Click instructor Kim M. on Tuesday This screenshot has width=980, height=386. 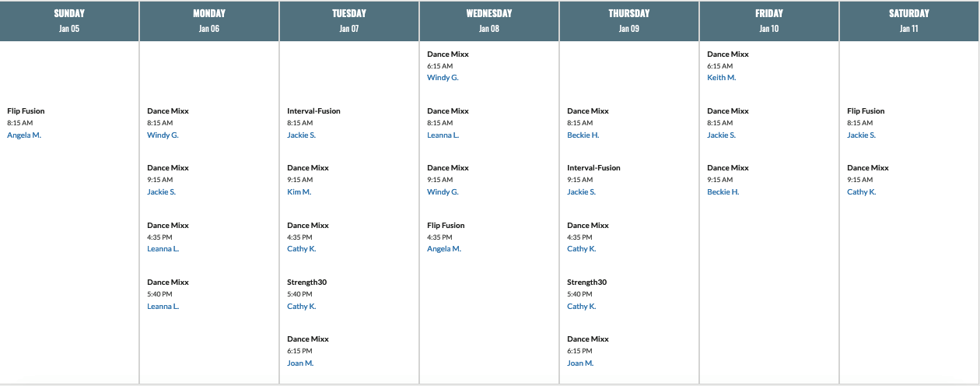pyautogui.click(x=299, y=191)
